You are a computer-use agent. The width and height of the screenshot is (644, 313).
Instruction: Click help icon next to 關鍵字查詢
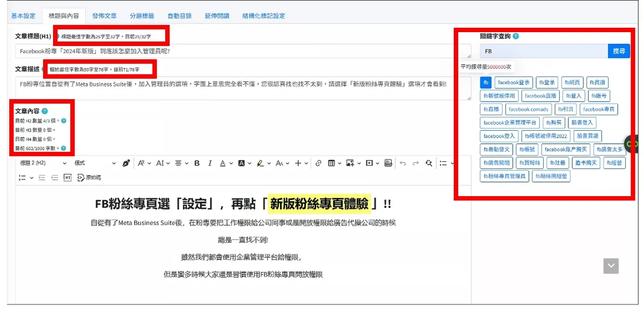516,36
